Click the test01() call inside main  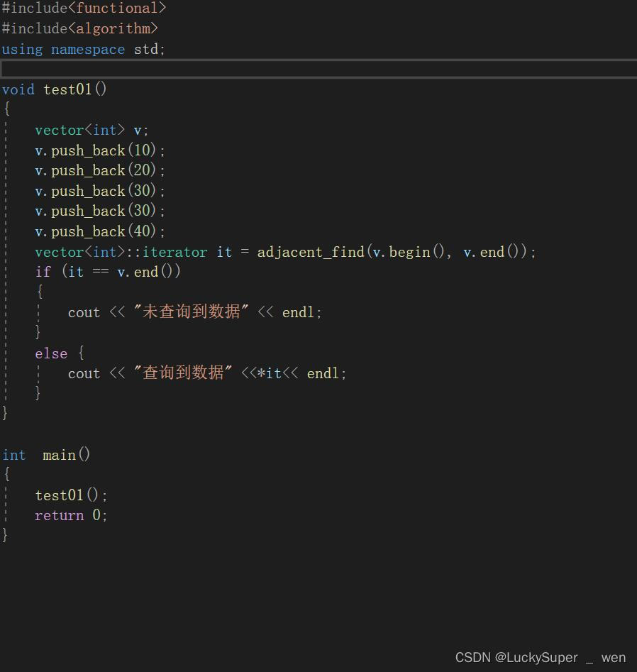67,495
